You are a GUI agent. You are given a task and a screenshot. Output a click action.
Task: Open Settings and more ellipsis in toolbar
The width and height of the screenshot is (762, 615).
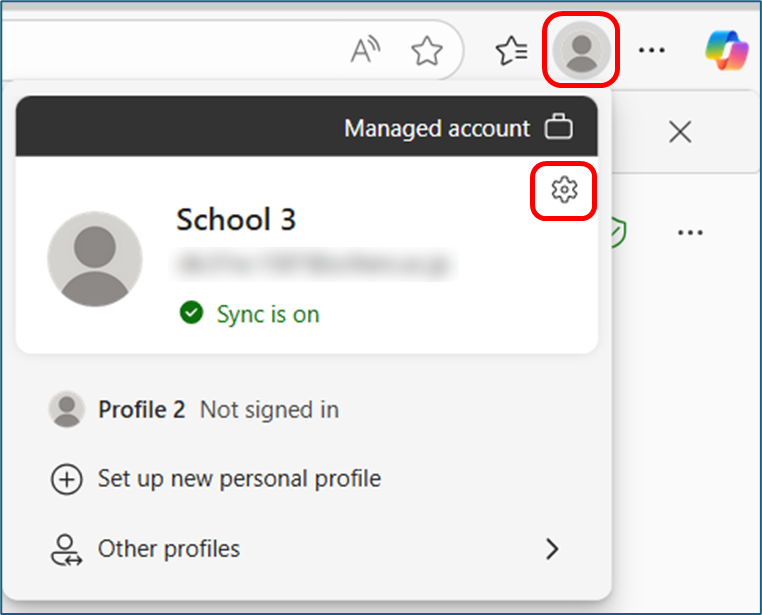click(x=651, y=50)
